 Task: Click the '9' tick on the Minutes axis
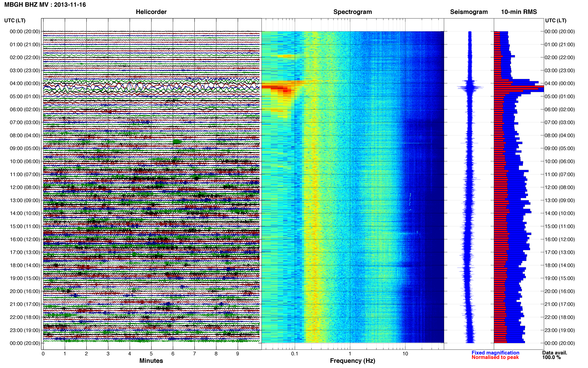click(x=238, y=354)
